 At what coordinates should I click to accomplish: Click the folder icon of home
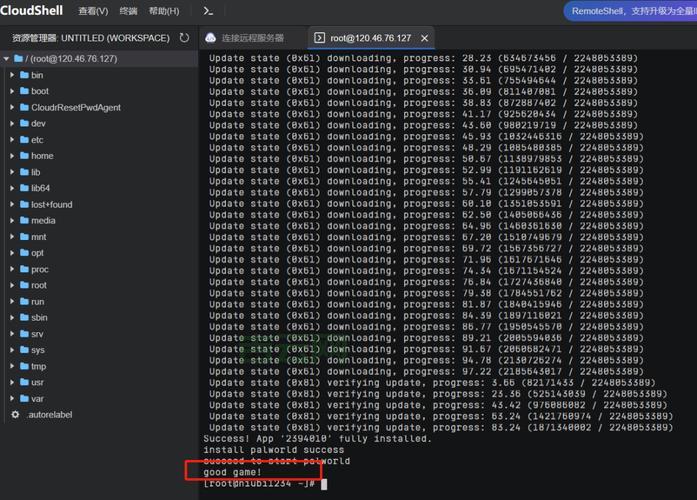[x=23, y=156]
